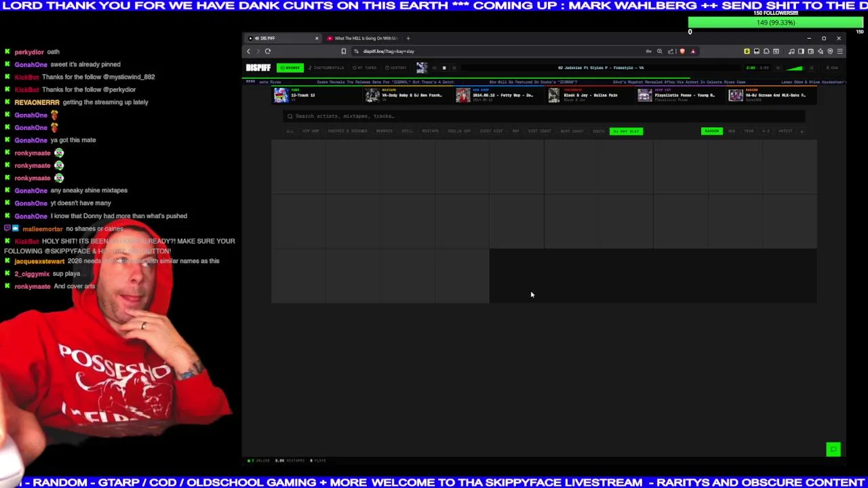The width and height of the screenshot is (868, 488).
Task: Click the DISPIFF logo
Action: [258, 68]
